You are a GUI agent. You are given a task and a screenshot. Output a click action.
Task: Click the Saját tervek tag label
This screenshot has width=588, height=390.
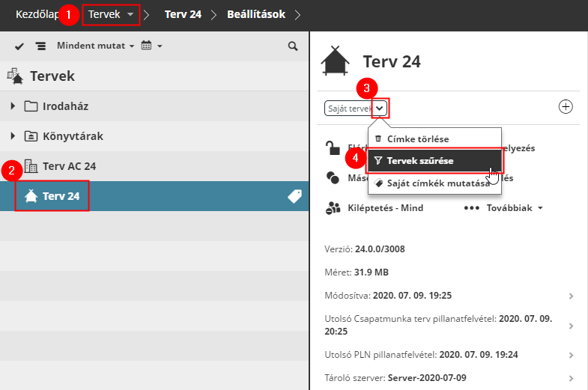coord(349,109)
